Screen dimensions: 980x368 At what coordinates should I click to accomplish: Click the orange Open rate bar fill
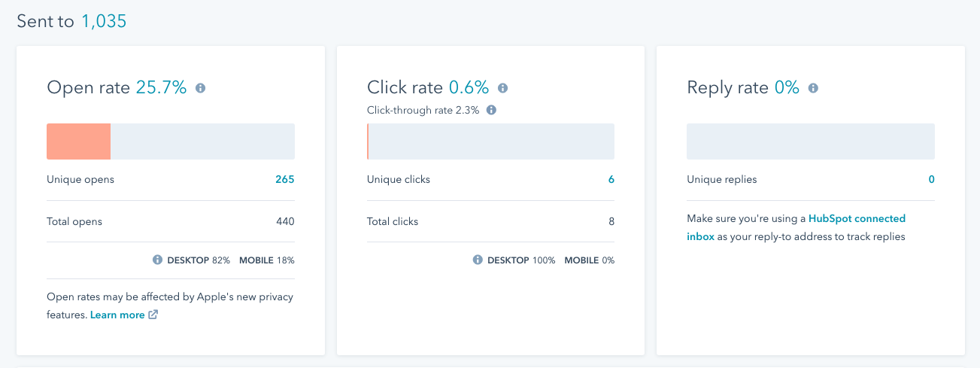click(79, 141)
